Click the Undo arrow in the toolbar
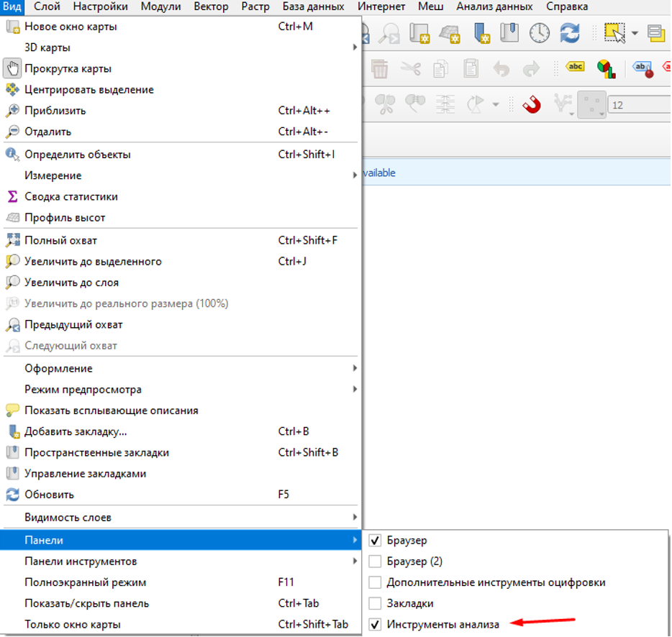Screen dimensions: 672x637 coord(501,69)
